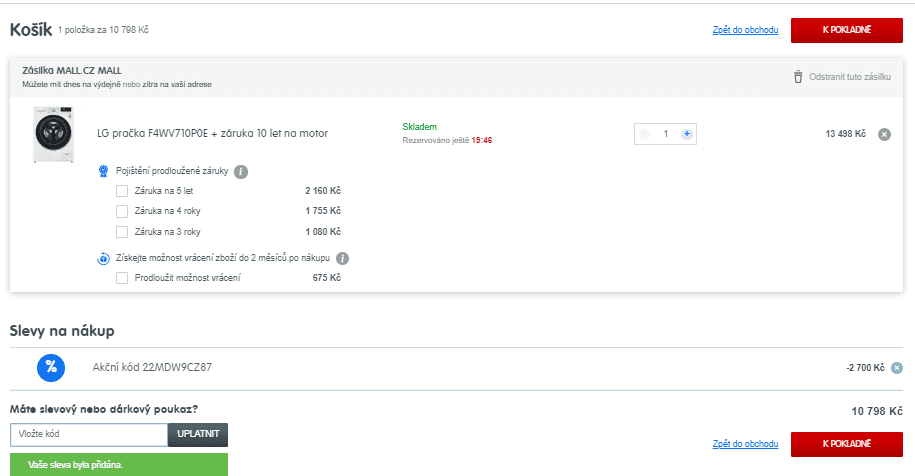The width and height of the screenshot is (915, 476).
Task: Click the 2 160 Kč warranty price
Action: [x=323, y=191]
